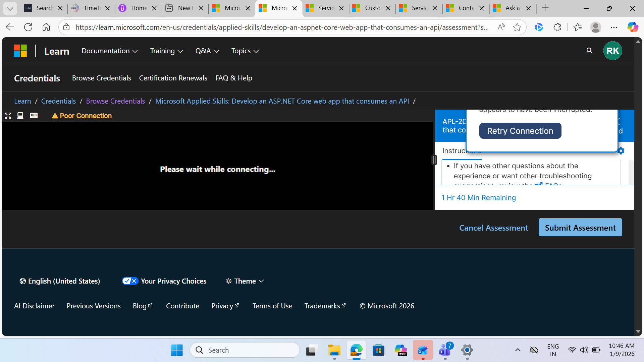Viewport: 644px width, 362px height.
Task: Open the Instructions panel settings gear
Action: [621, 151]
